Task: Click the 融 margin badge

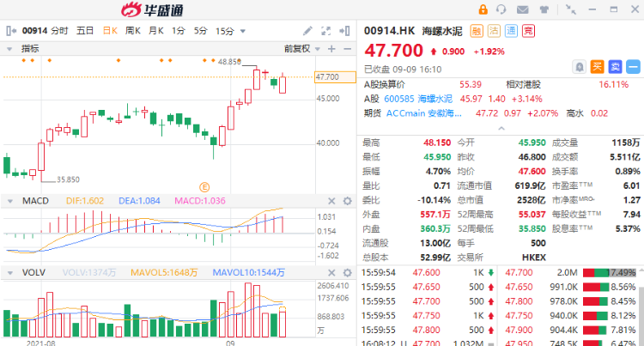Action: [477, 31]
